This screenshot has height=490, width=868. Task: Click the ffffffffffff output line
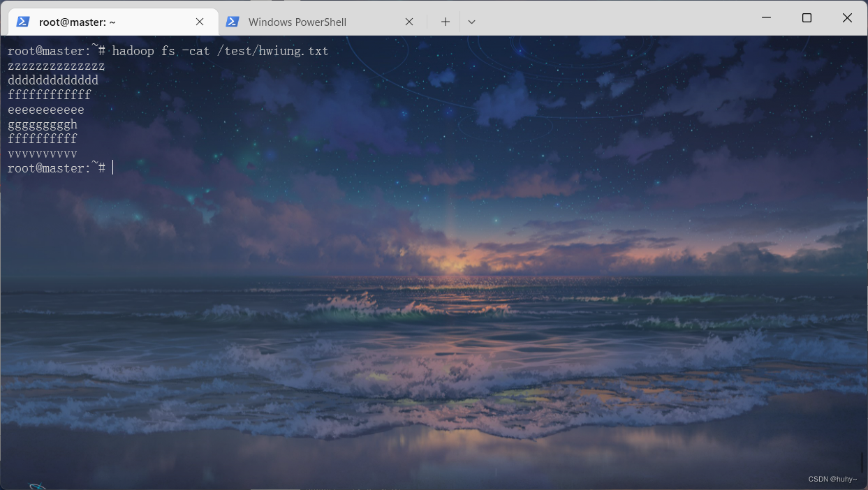click(x=50, y=95)
